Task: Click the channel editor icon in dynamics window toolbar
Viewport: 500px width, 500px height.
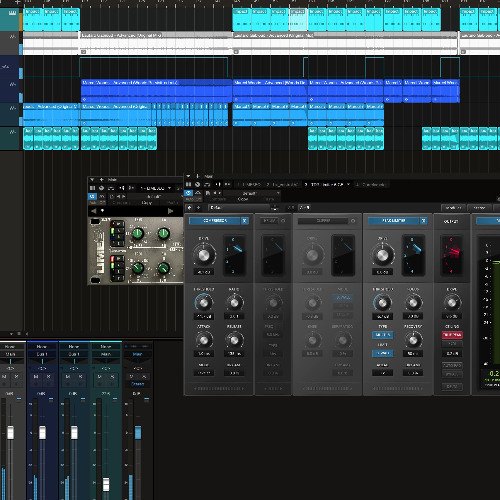Action: [189, 184]
